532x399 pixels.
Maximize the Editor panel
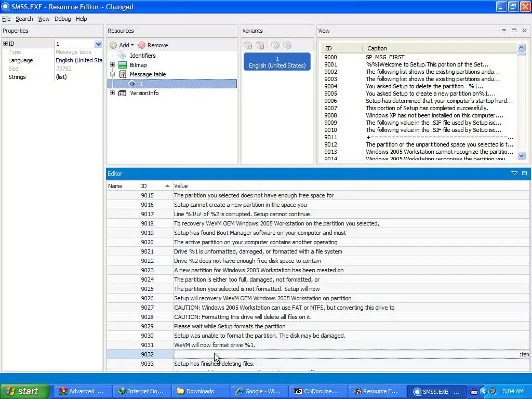[x=525, y=174]
